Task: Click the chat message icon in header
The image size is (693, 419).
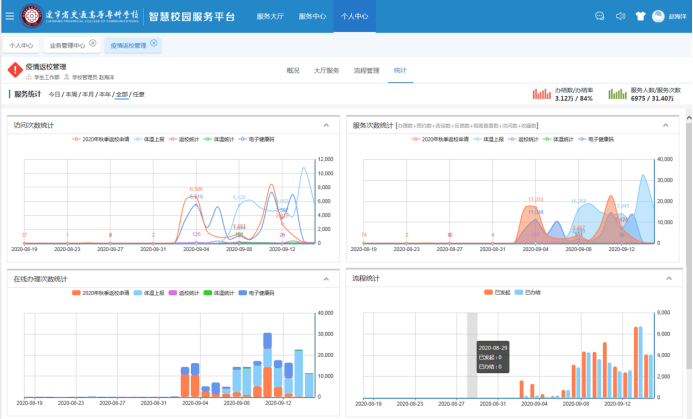Action: click(599, 16)
